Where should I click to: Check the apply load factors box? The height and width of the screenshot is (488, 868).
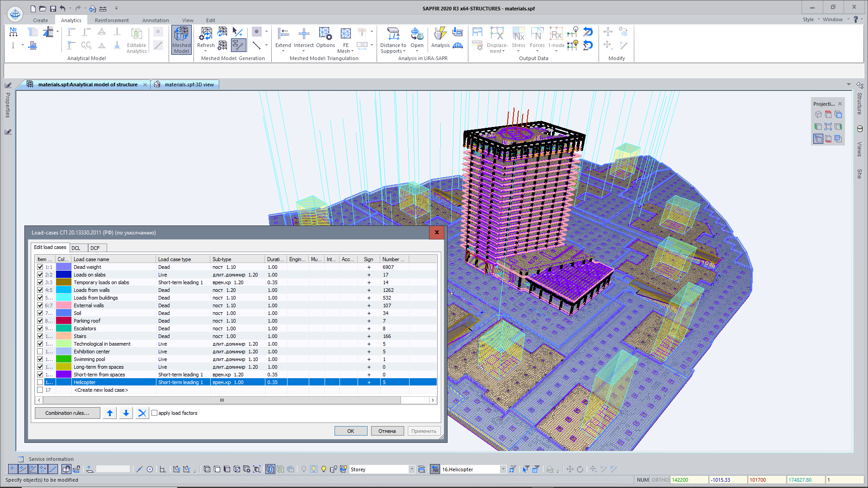point(155,413)
